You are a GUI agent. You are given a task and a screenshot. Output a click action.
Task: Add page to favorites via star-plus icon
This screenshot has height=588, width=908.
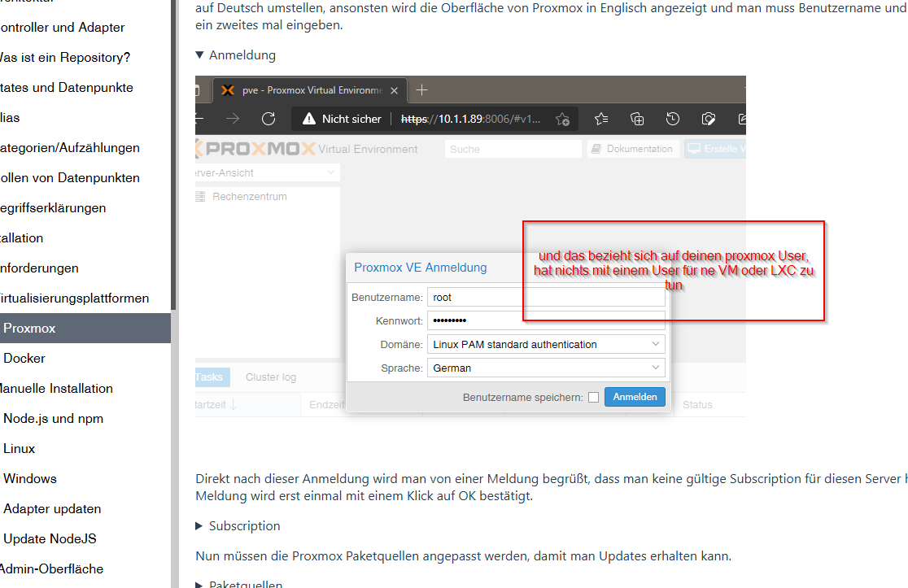[563, 120]
